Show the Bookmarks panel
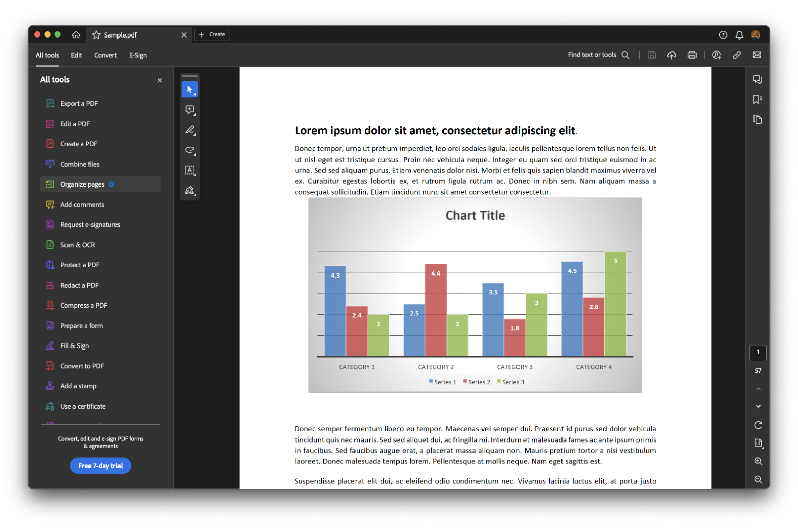This screenshot has width=798, height=532. 757,99
